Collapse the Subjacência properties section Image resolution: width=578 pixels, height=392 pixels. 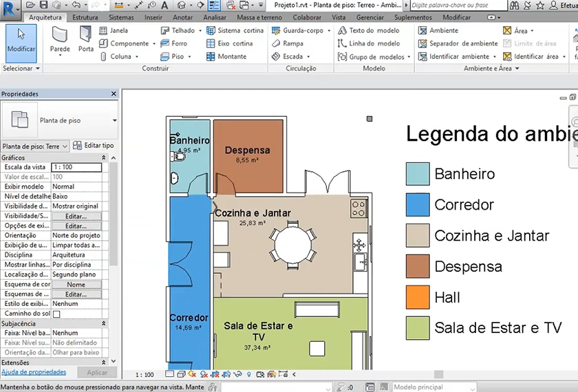coord(103,323)
